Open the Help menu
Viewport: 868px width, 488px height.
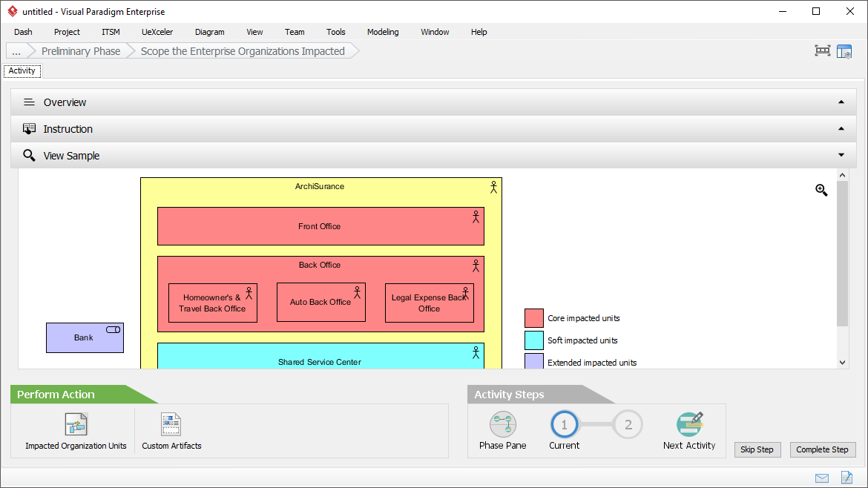pyautogui.click(x=479, y=32)
